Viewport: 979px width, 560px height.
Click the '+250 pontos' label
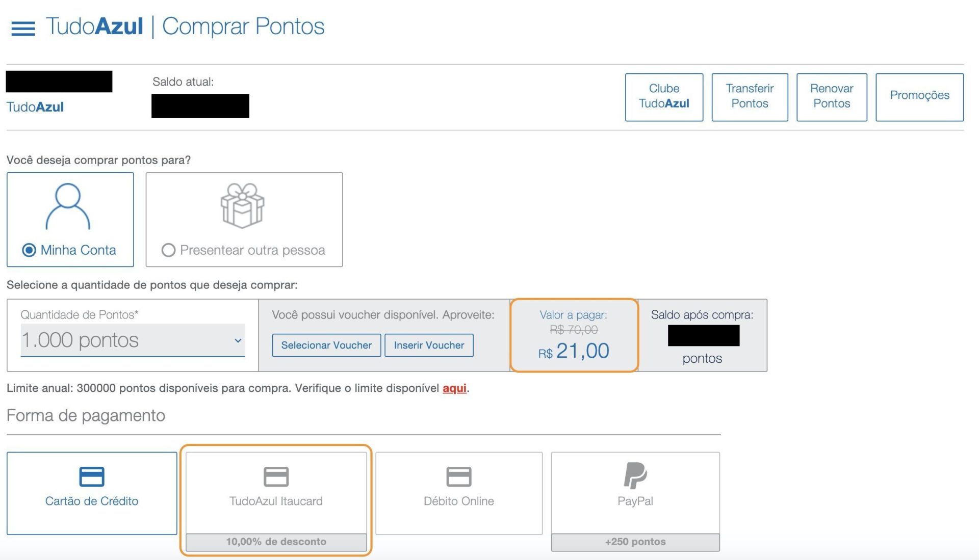click(635, 542)
